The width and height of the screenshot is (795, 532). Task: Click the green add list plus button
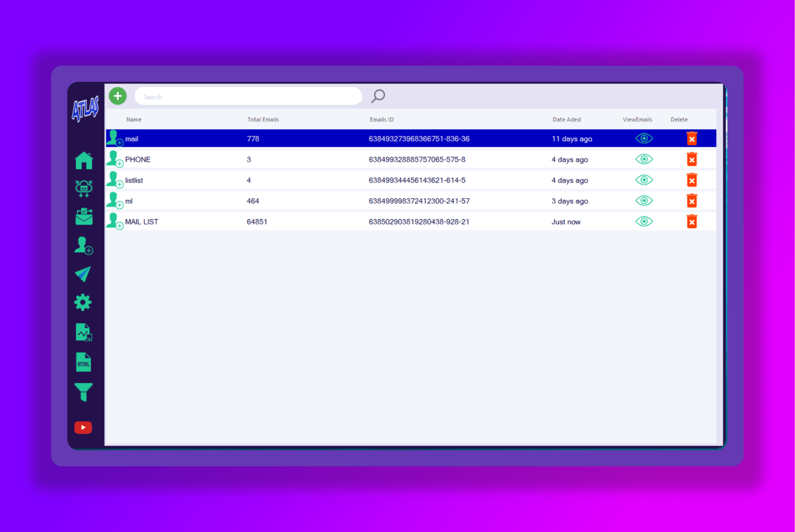tap(118, 96)
